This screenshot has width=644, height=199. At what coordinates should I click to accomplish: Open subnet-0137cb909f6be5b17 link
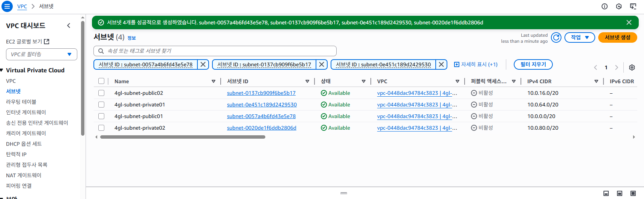pyautogui.click(x=261, y=93)
